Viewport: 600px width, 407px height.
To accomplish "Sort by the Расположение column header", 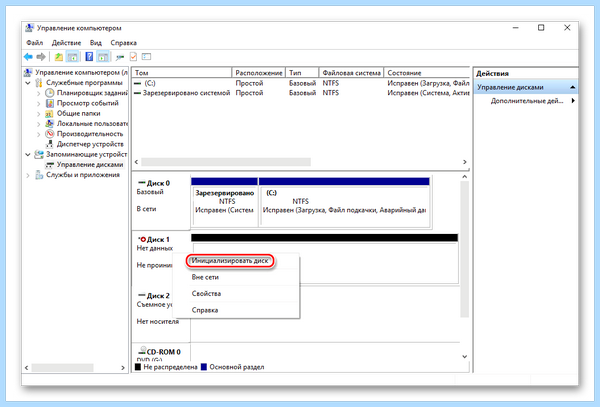I will click(259, 73).
